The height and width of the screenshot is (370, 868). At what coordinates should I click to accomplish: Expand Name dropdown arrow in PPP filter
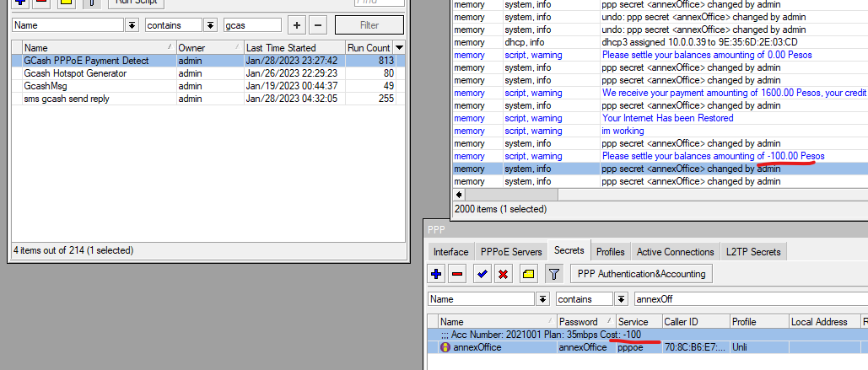[543, 299]
